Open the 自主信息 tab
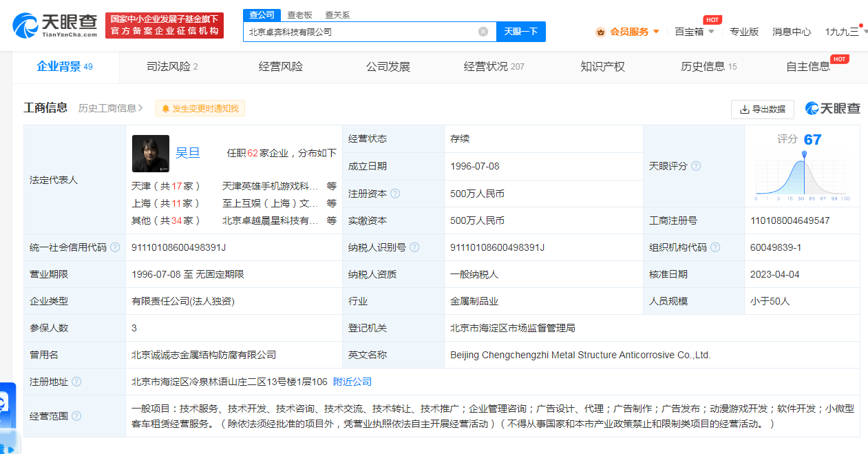Viewport: 868px width, 454px height. click(x=809, y=67)
